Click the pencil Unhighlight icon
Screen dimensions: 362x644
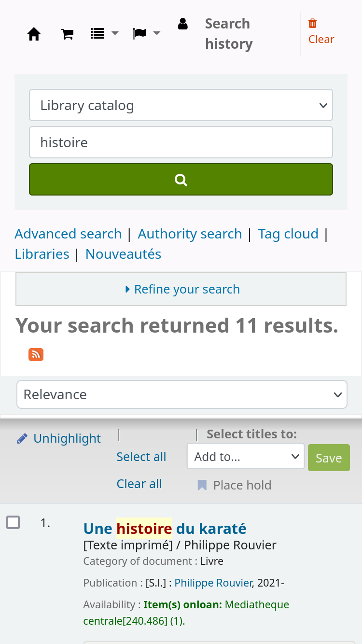(22, 439)
